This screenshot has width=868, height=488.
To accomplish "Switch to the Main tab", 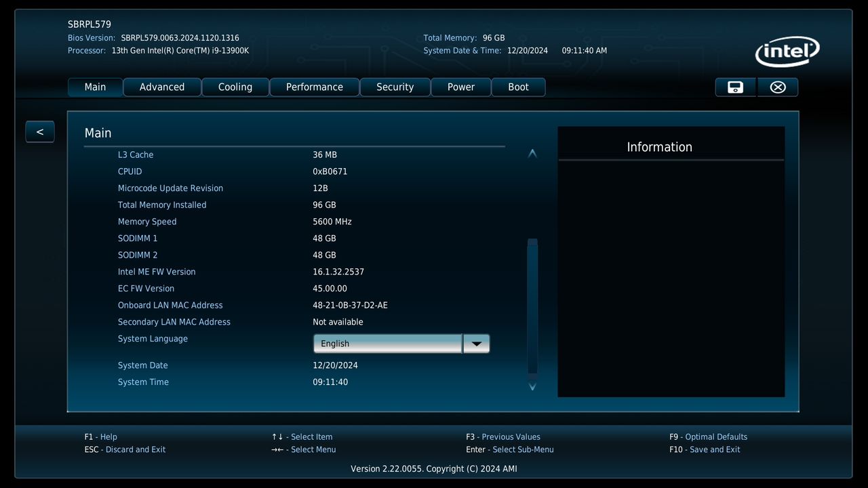I will (95, 87).
